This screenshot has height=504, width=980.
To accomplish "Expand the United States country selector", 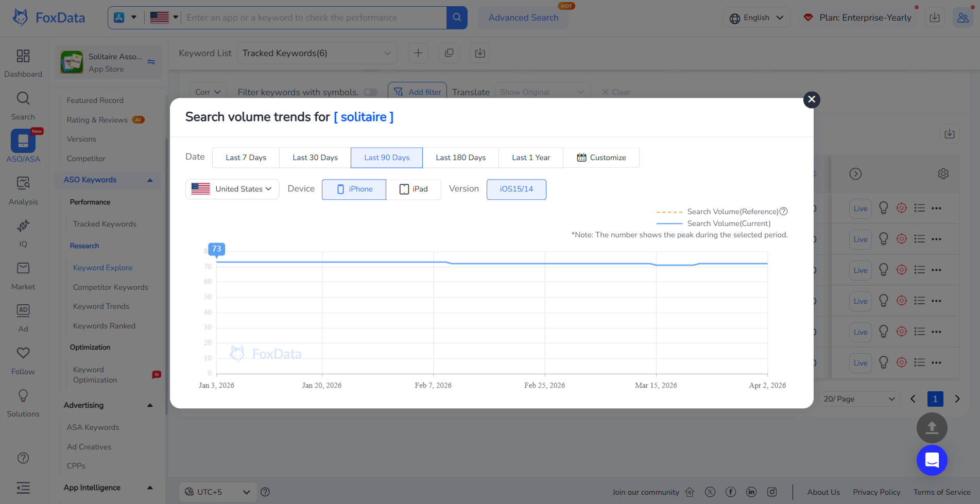I will (x=232, y=189).
